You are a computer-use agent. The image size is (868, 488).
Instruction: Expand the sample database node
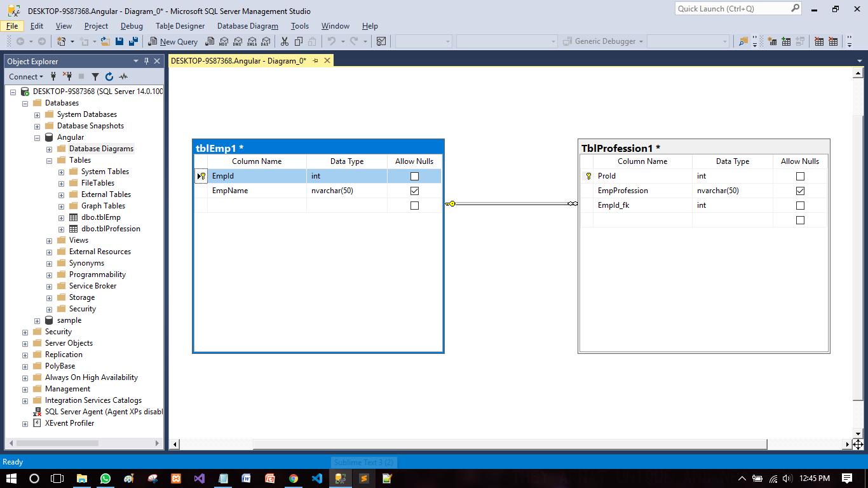tap(37, 320)
